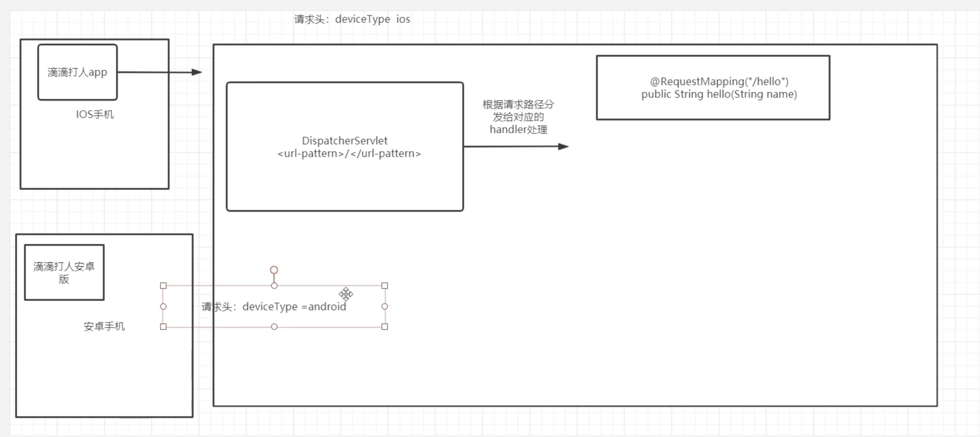Click the bottom-left resize handle of the selection

tap(163, 327)
